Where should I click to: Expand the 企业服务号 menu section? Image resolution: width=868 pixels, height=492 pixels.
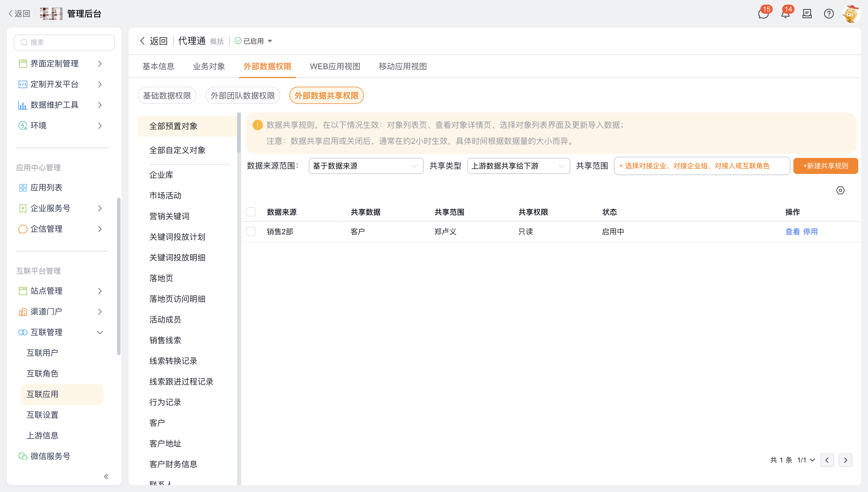(100, 208)
